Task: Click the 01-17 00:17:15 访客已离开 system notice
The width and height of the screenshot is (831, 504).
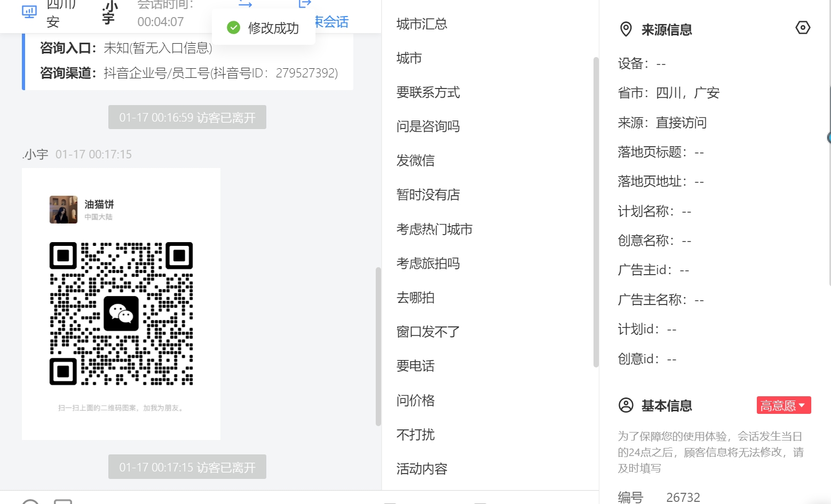Action: pos(187,467)
